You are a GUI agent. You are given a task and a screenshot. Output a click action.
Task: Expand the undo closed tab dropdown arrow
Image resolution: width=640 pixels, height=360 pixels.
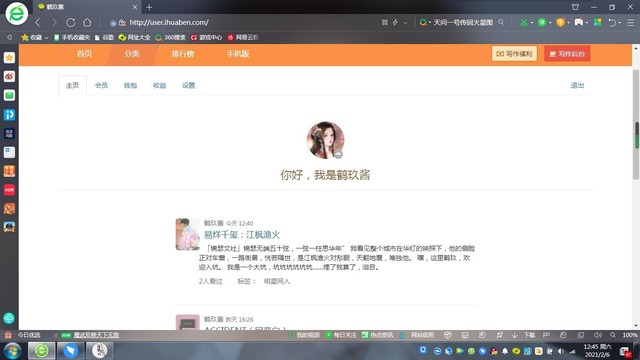(x=620, y=23)
